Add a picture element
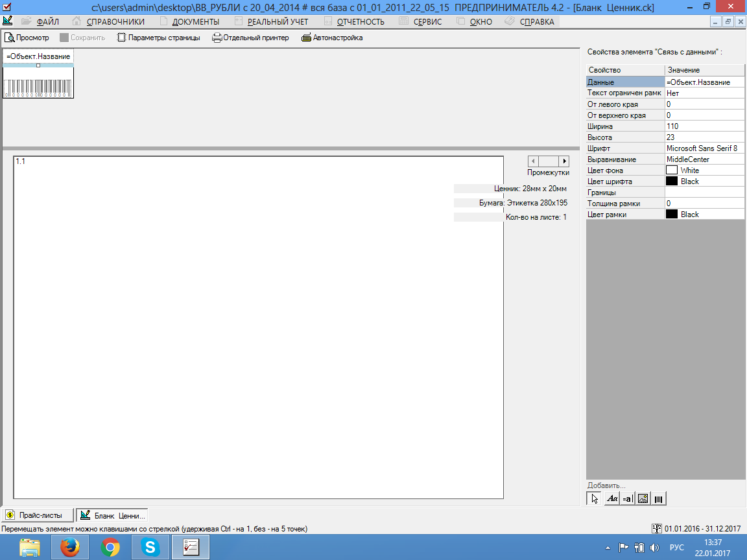747x560 pixels. pyautogui.click(x=643, y=498)
